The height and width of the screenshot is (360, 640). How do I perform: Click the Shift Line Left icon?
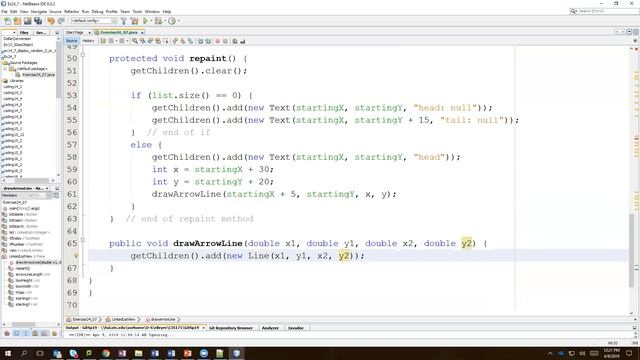pyautogui.click(x=200, y=41)
